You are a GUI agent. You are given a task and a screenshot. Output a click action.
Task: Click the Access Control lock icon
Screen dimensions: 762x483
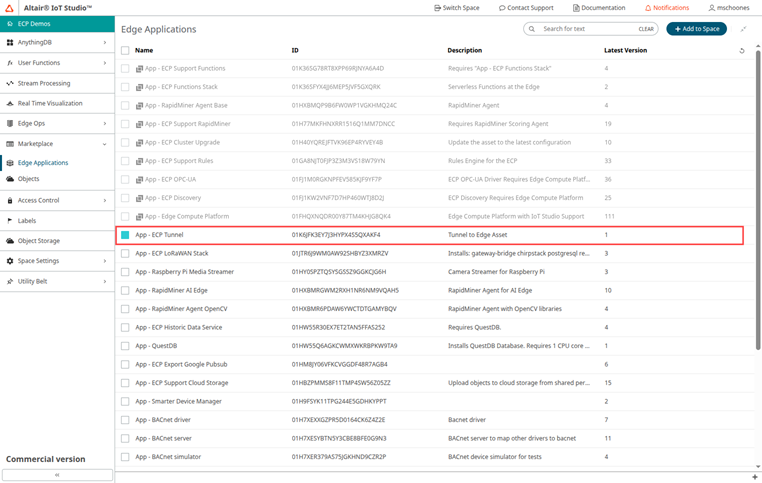click(10, 200)
